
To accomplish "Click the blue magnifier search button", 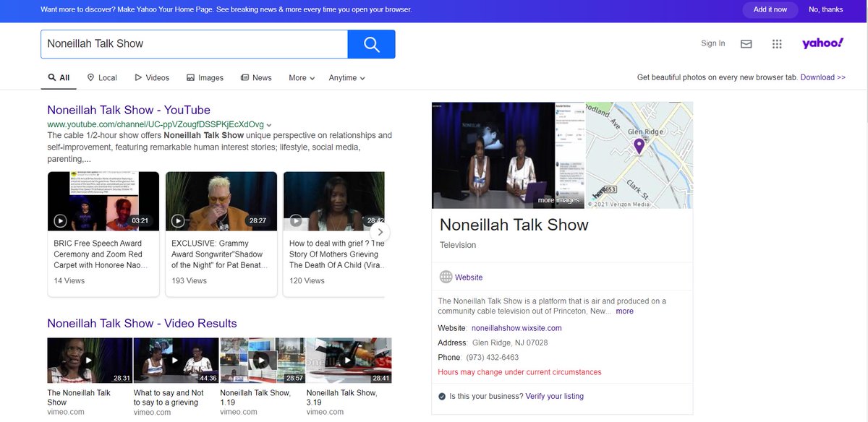I will click(371, 44).
